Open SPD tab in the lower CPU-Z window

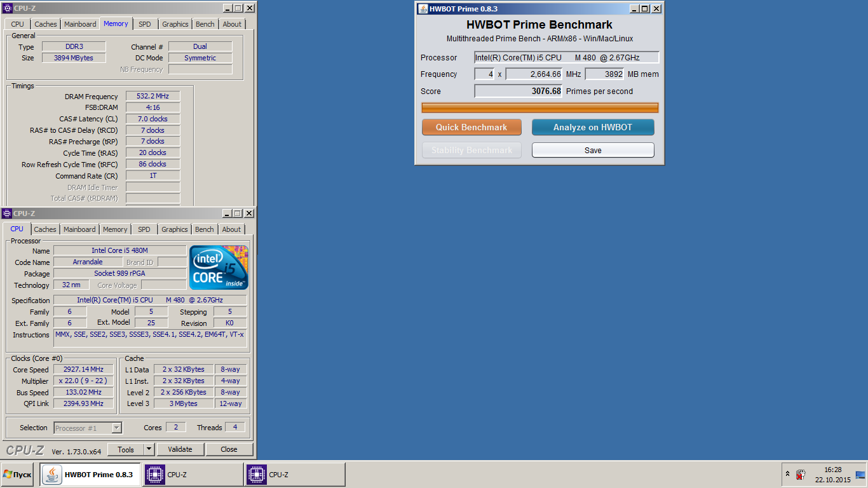pyautogui.click(x=144, y=229)
